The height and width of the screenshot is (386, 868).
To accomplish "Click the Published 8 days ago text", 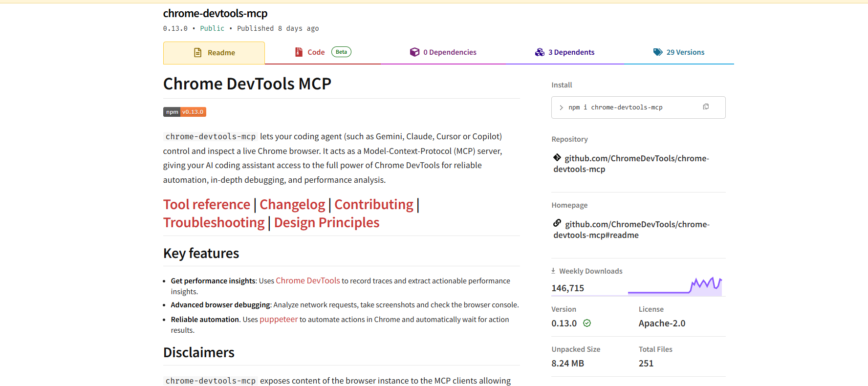I will [x=278, y=28].
